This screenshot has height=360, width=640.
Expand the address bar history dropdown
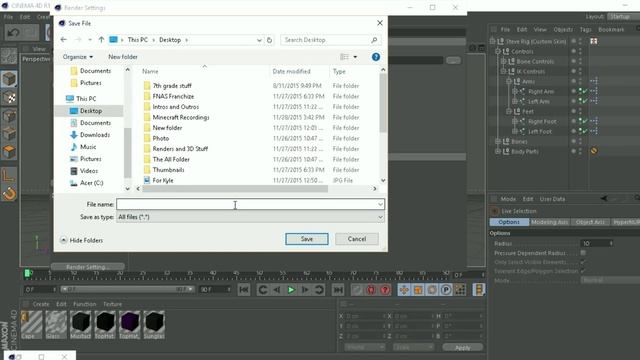coord(259,40)
